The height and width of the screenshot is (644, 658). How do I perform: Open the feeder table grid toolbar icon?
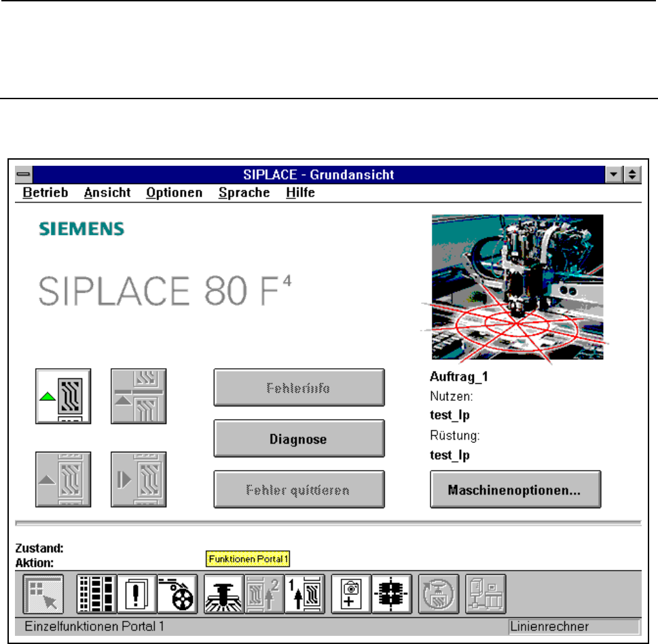(96, 594)
